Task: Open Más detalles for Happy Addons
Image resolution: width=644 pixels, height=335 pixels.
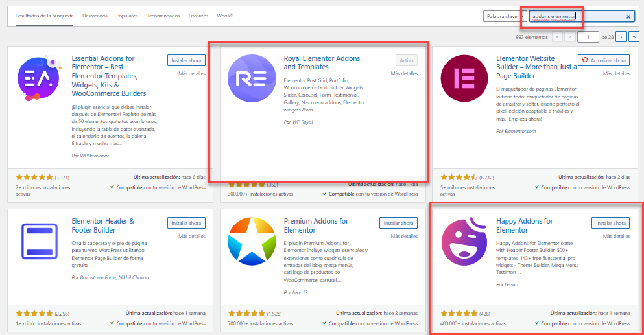Action: 617,236
